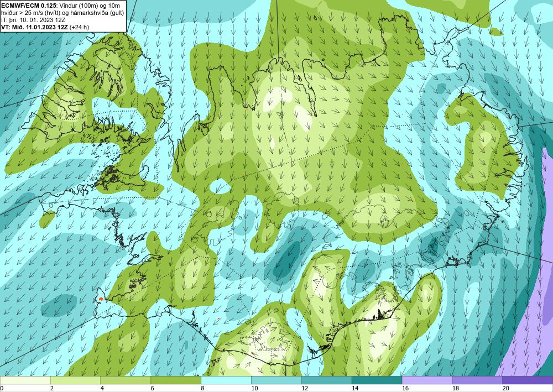Select the purple 18–20 legend swatch
The image size is (553, 392).
478,380
